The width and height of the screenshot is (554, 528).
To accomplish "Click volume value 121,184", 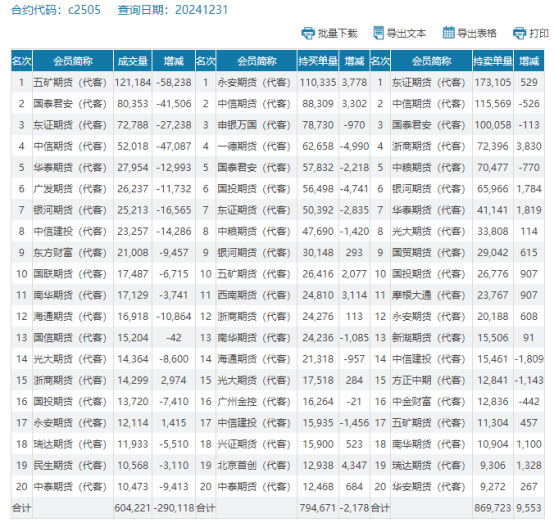I will pos(132,83).
